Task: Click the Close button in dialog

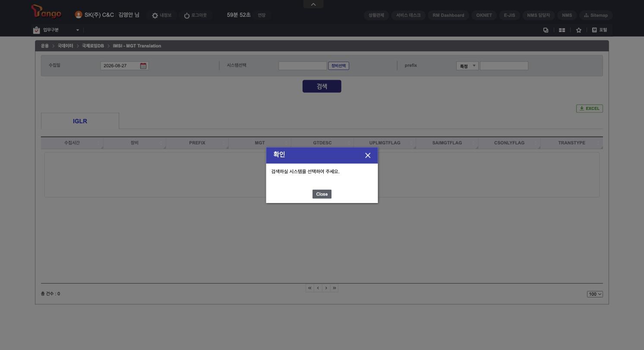Action: (x=322, y=194)
